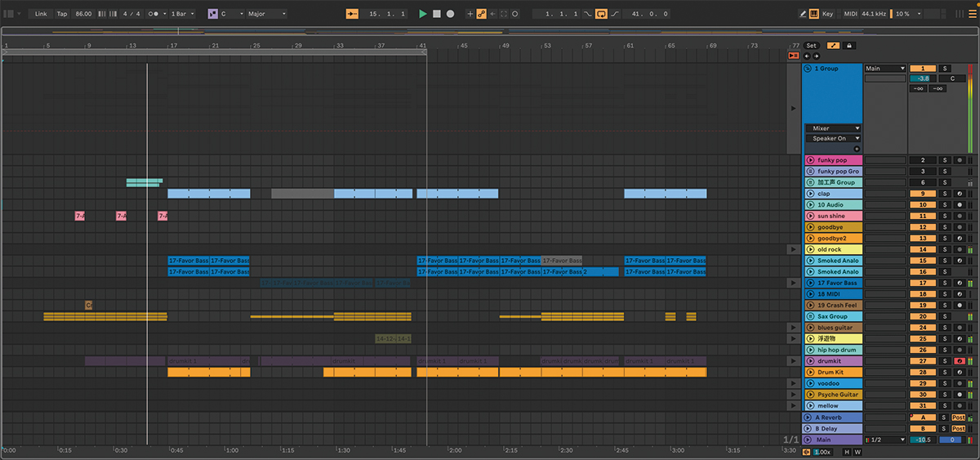980x460 pixels.
Task: Open the Main track 1/2 output dropdown
Action: click(x=885, y=440)
